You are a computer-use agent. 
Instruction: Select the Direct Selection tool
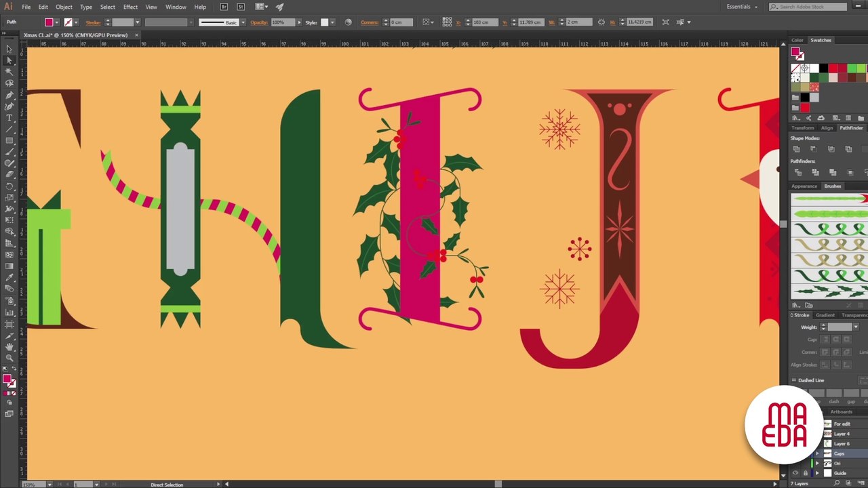click(x=9, y=60)
